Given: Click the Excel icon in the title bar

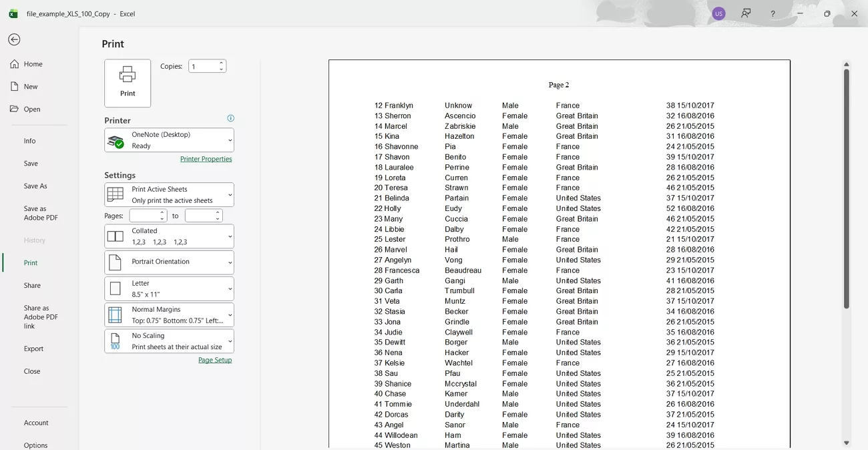Looking at the screenshot, I should (13, 13).
